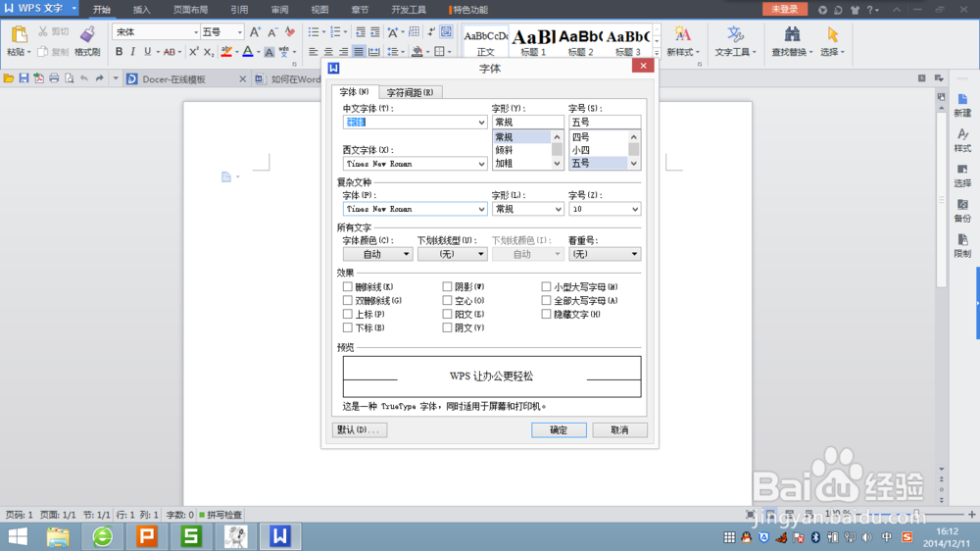Viewport: 980px width, 551px height.
Task: Click the Save icon in quick toolbar
Action: [x=24, y=78]
